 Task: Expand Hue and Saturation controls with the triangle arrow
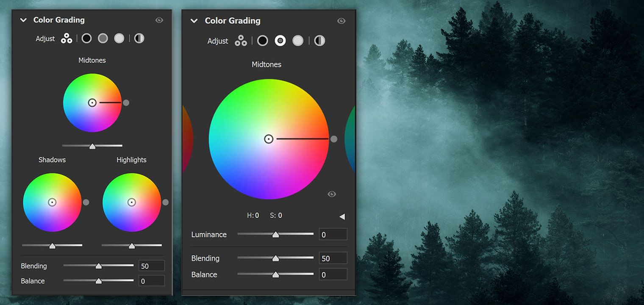point(342,216)
